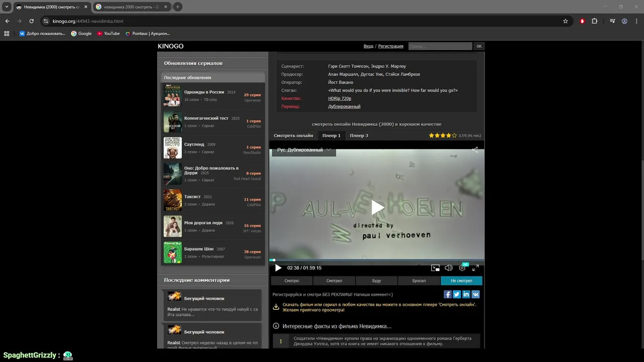
Task: Mute the player volume speaker icon
Action: tap(448, 268)
